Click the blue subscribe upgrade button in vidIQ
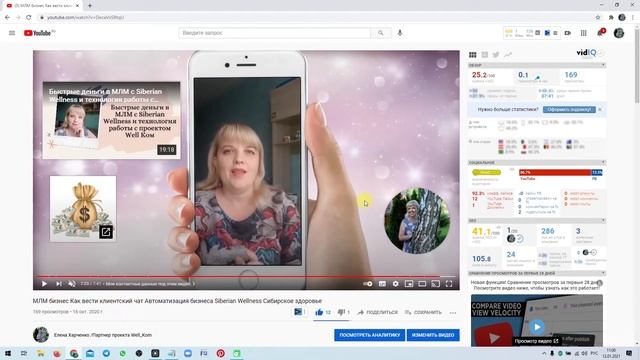 (569, 109)
